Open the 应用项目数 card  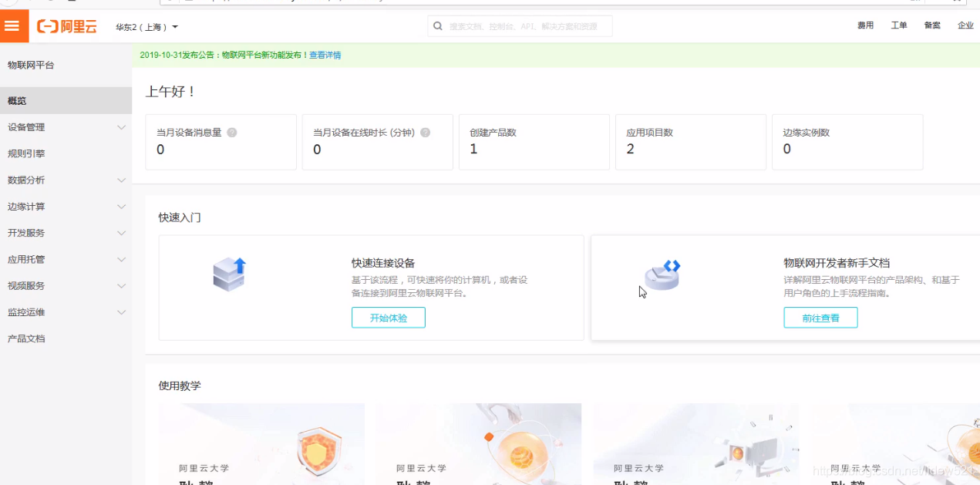[691, 142]
